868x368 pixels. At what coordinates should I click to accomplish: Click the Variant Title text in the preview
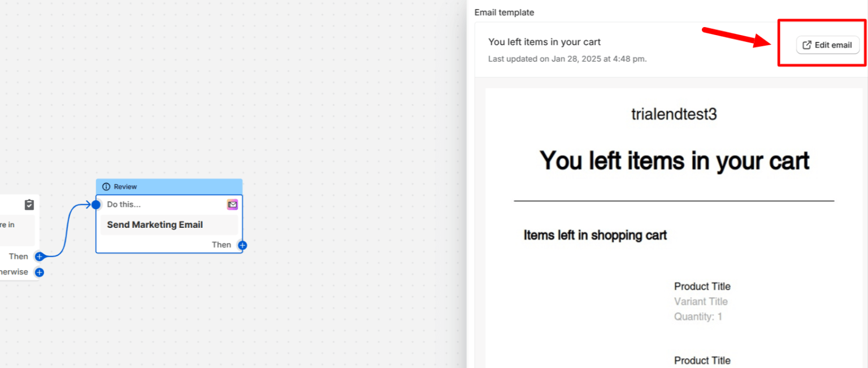[701, 302]
